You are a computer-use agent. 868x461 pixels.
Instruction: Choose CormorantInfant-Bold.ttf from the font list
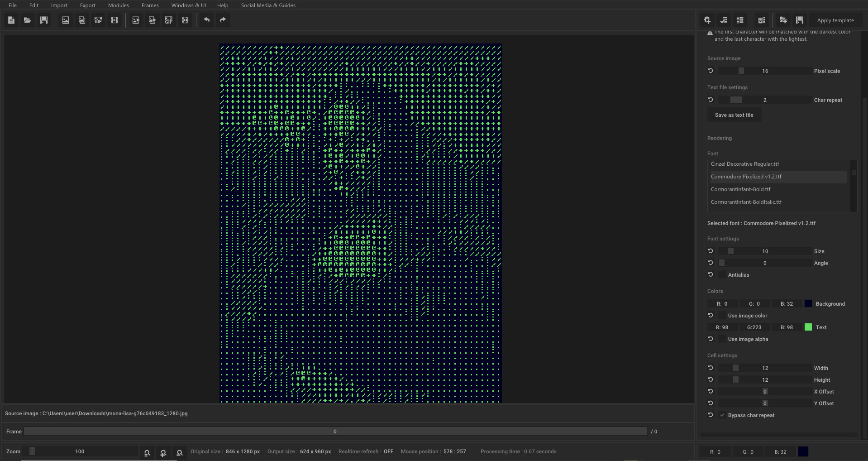[741, 189]
